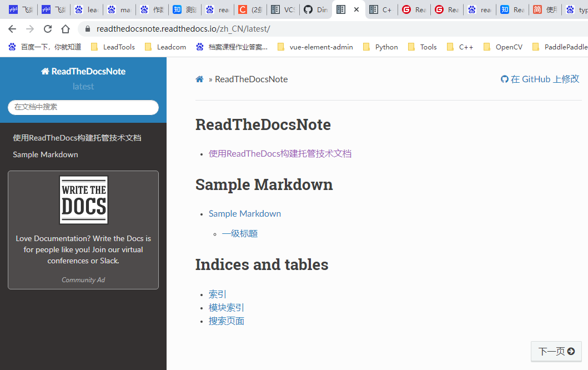
Task: Open the vue-element-admin bookmark folder
Action: (x=315, y=47)
